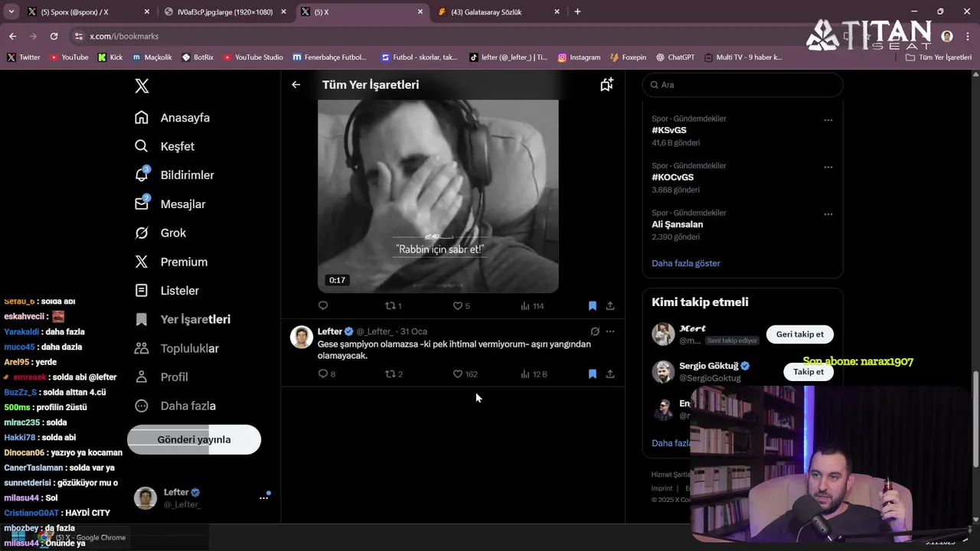
Task: Open Tüm Yer İşaretleri bookmarks folder
Action: (939, 57)
